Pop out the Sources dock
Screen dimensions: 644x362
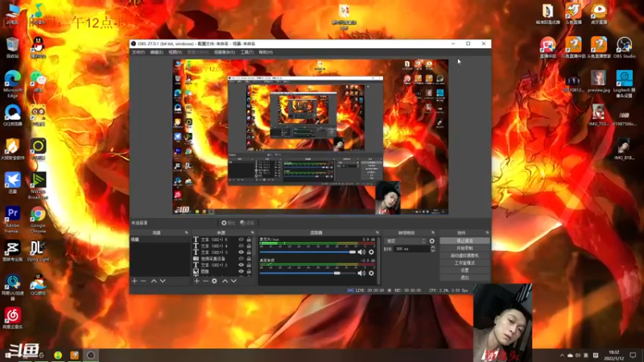[x=253, y=232]
